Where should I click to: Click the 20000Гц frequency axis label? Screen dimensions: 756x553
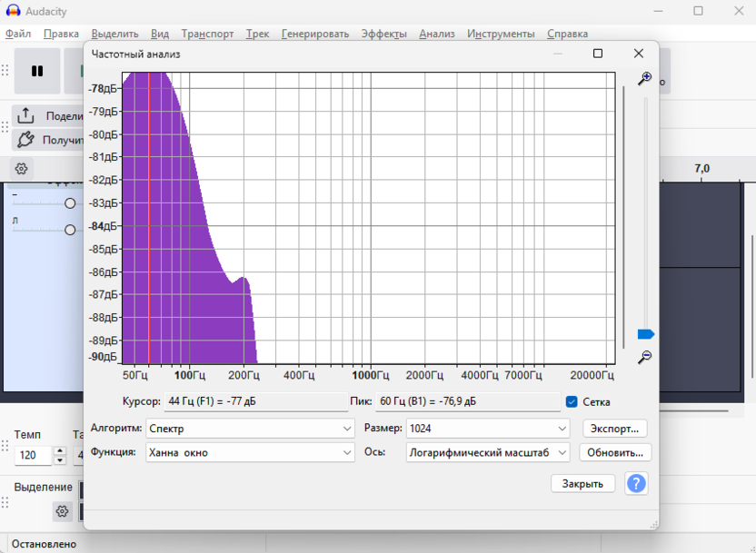tap(592, 375)
